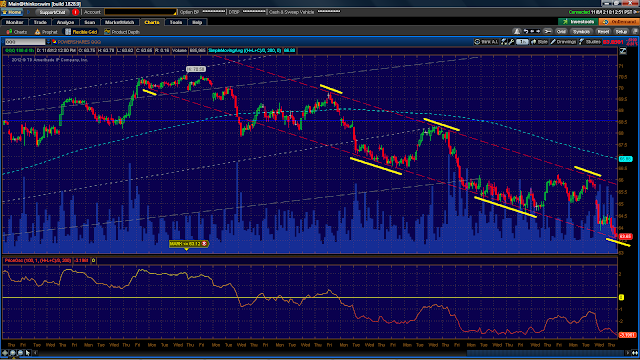Image resolution: width=640 pixels, height=360 pixels.
Task: Select the pointer cursor tool at bottom-left
Action: (28, 353)
